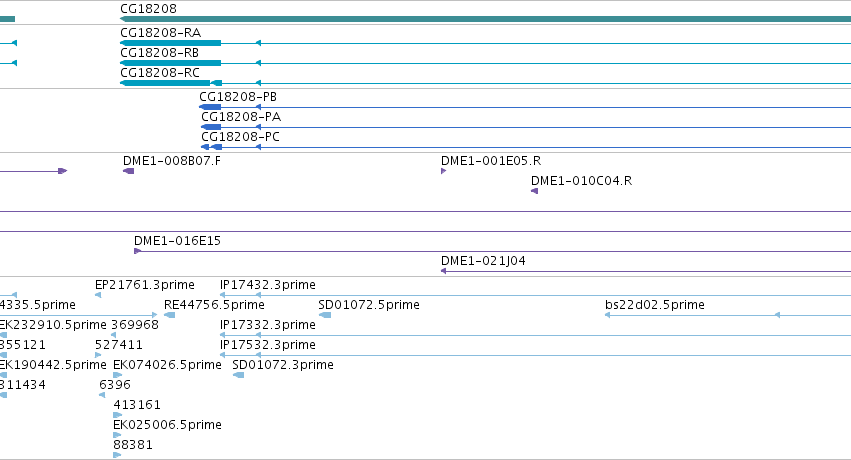The image size is (851, 460).
Task: Click the EP21761.3prime label
Action: (144, 285)
